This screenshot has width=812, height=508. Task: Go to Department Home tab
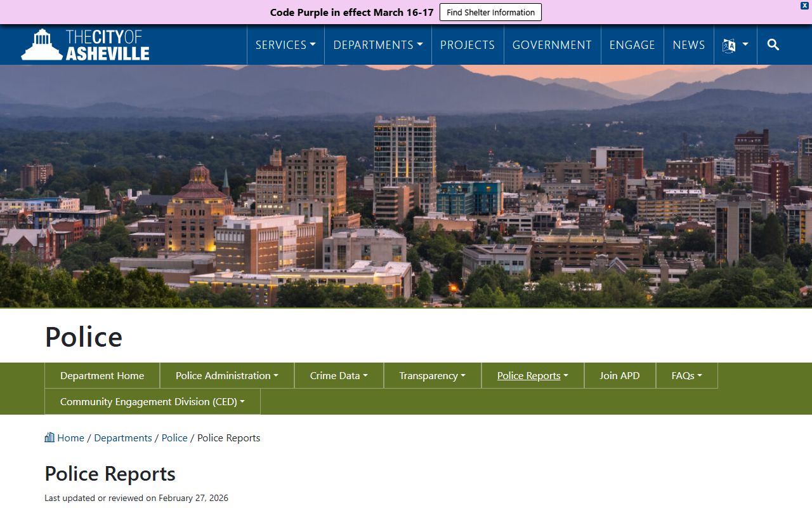click(x=102, y=375)
